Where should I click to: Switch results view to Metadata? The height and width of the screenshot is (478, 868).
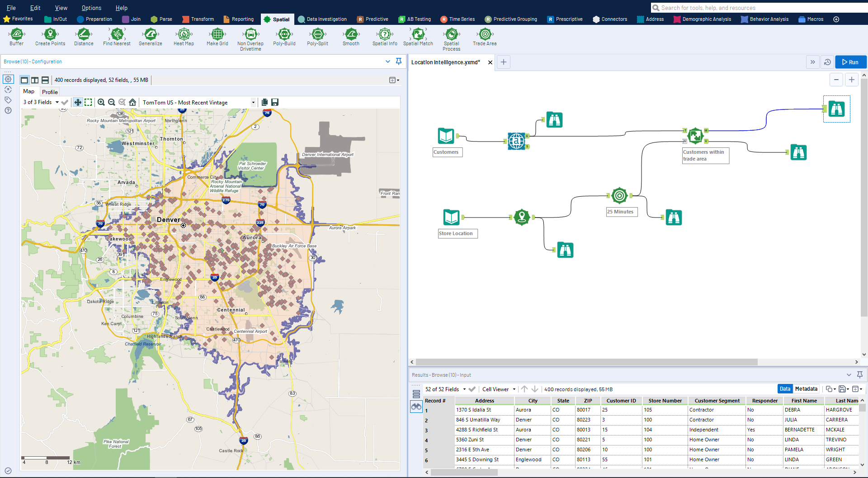click(x=806, y=389)
